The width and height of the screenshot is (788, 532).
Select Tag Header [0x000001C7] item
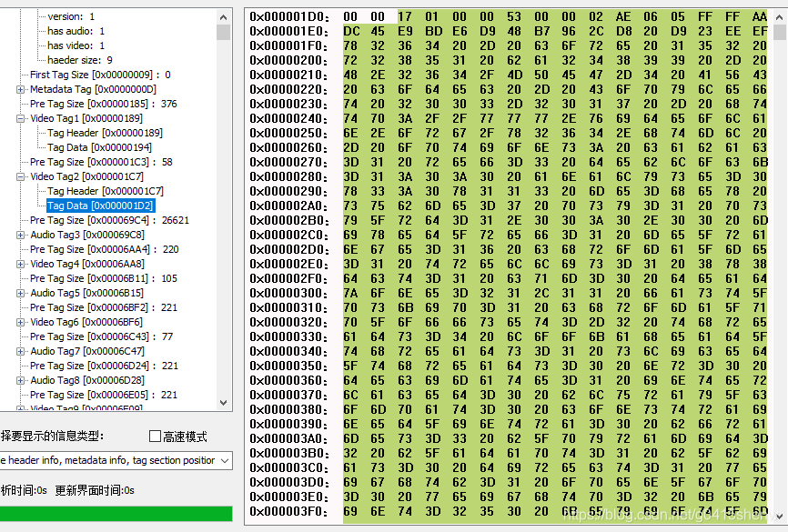106,191
